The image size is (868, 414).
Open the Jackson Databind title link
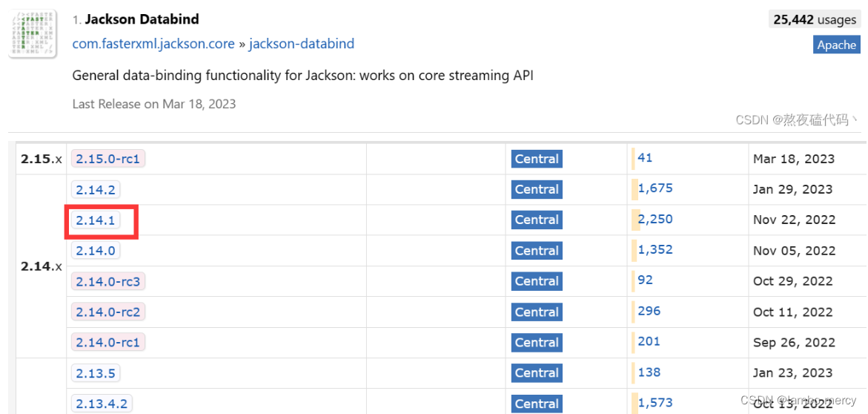point(142,19)
